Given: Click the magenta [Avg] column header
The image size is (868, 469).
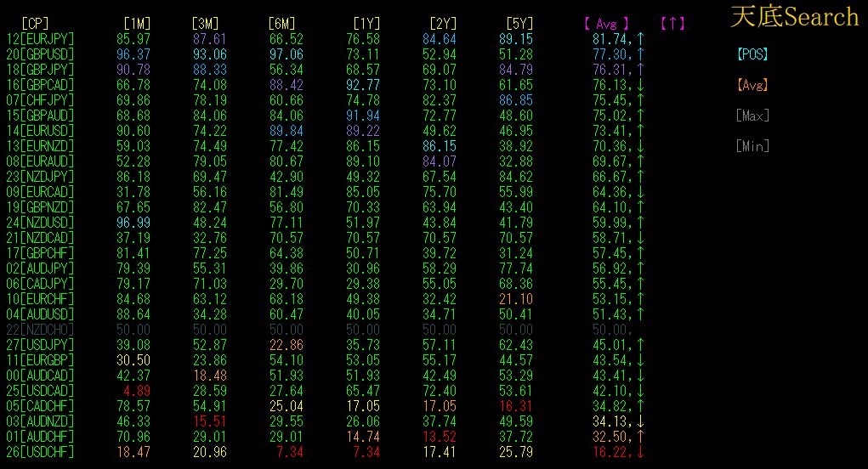Looking at the screenshot, I should click(607, 24).
